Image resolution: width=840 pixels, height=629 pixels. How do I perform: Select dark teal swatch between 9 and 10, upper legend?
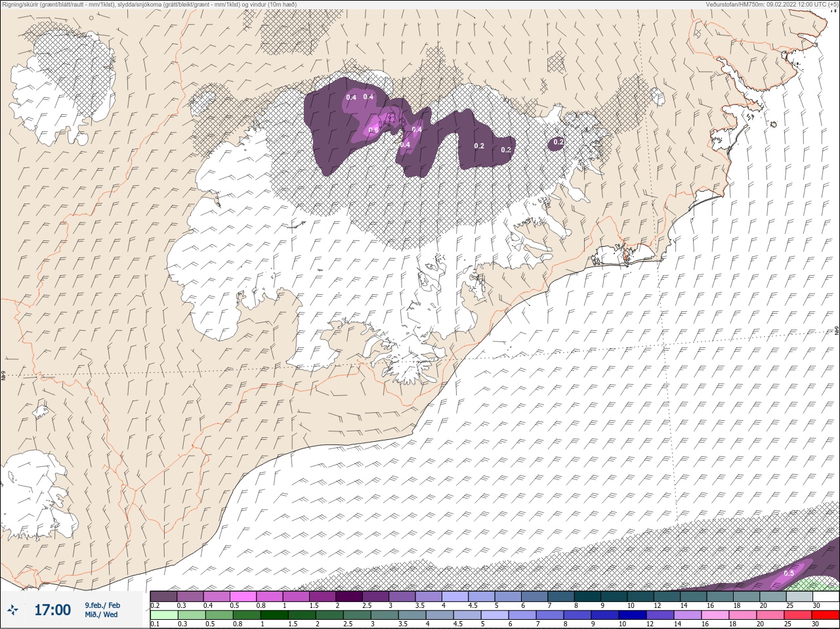[x=614, y=596]
